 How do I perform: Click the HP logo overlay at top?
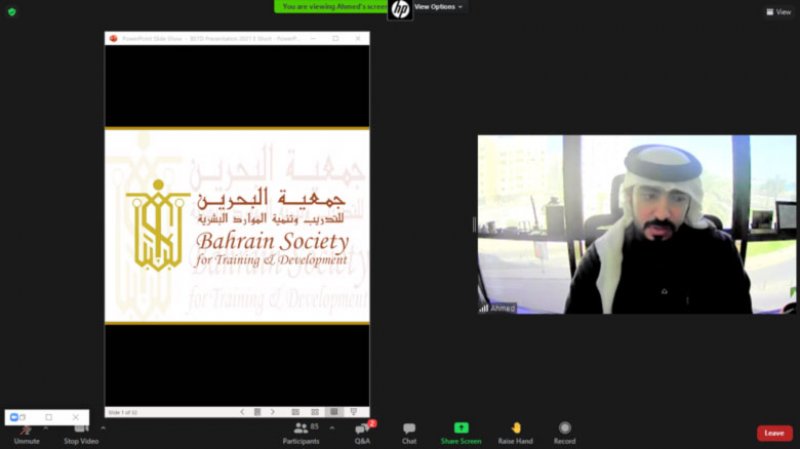point(401,10)
